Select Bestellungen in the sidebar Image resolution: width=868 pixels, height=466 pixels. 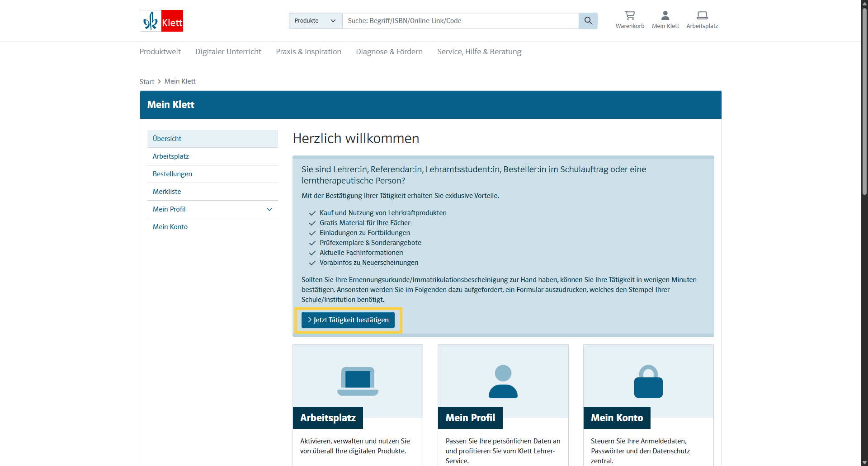pyautogui.click(x=172, y=174)
